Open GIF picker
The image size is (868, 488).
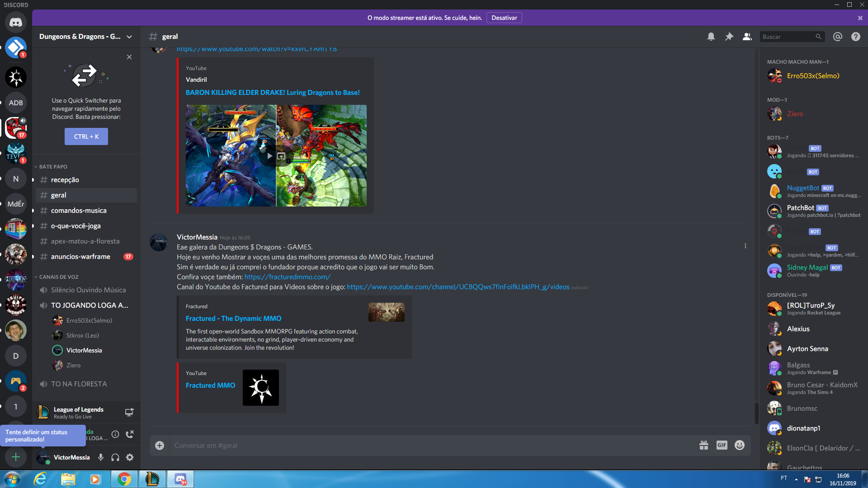click(722, 445)
